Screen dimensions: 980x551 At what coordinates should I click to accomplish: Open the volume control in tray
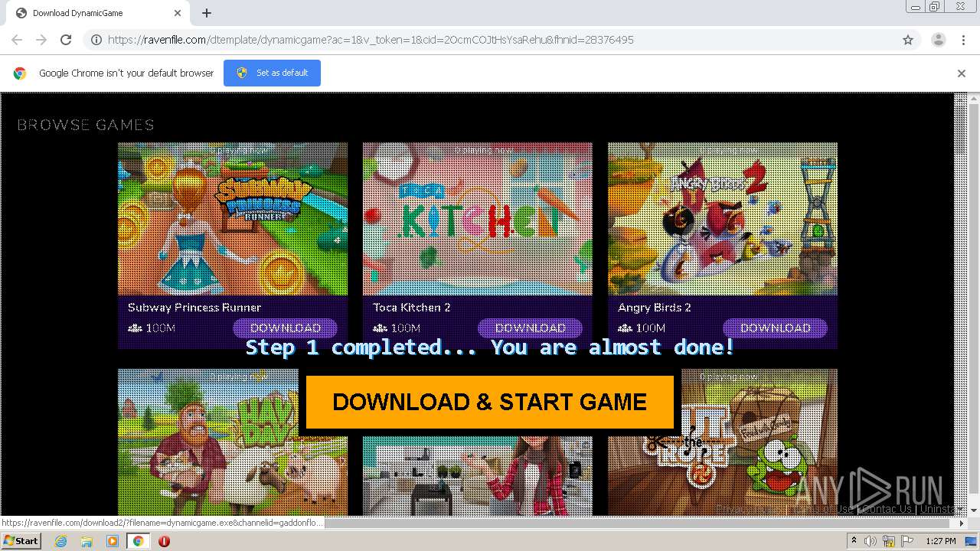click(x=871, y=541)
